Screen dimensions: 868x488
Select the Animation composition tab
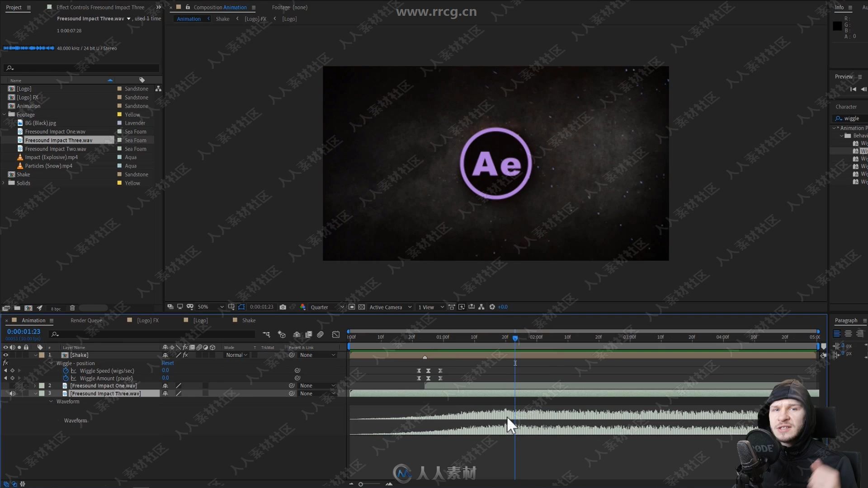34,320
